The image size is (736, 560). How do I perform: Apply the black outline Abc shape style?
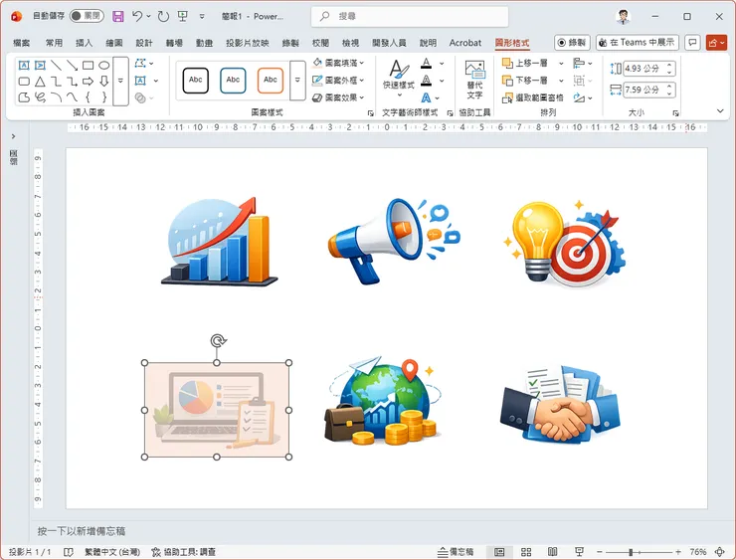pyautogui.click(x=195, y=81)
